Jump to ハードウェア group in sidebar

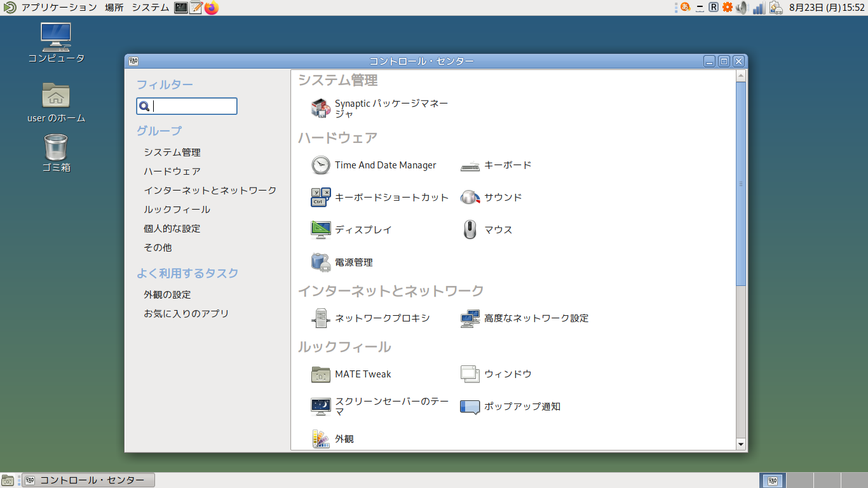click(172, 172)
